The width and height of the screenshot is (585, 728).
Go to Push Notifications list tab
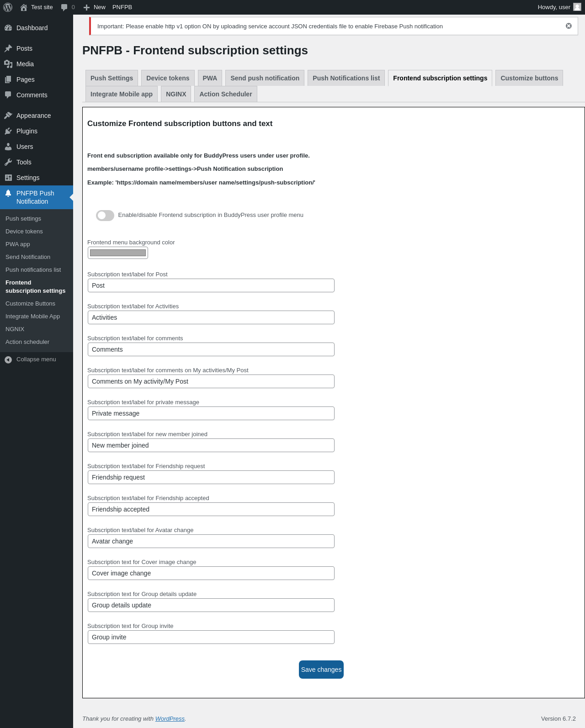(346, 78)
